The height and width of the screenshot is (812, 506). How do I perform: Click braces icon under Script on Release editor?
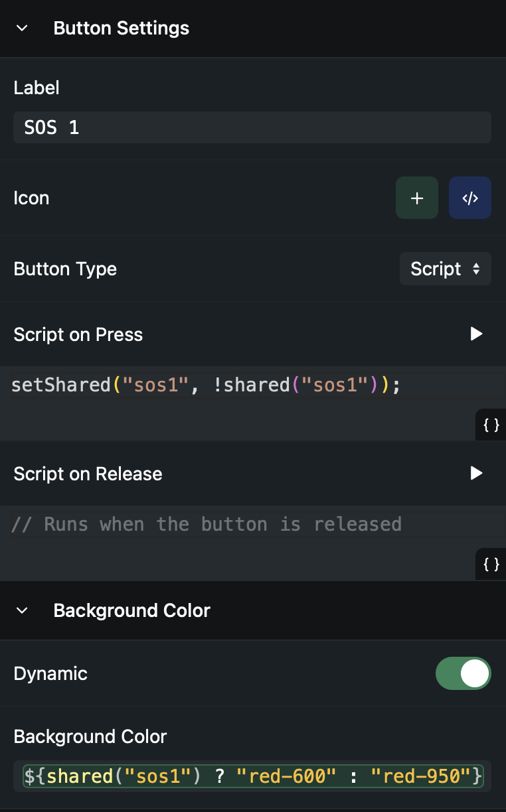click(x=491, y=565)
